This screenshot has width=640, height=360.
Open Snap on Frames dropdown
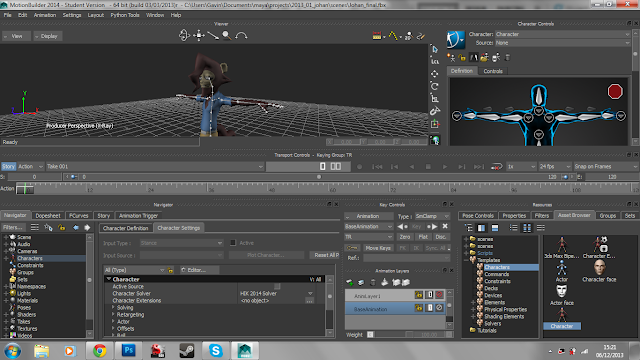(x=606, y=167)
